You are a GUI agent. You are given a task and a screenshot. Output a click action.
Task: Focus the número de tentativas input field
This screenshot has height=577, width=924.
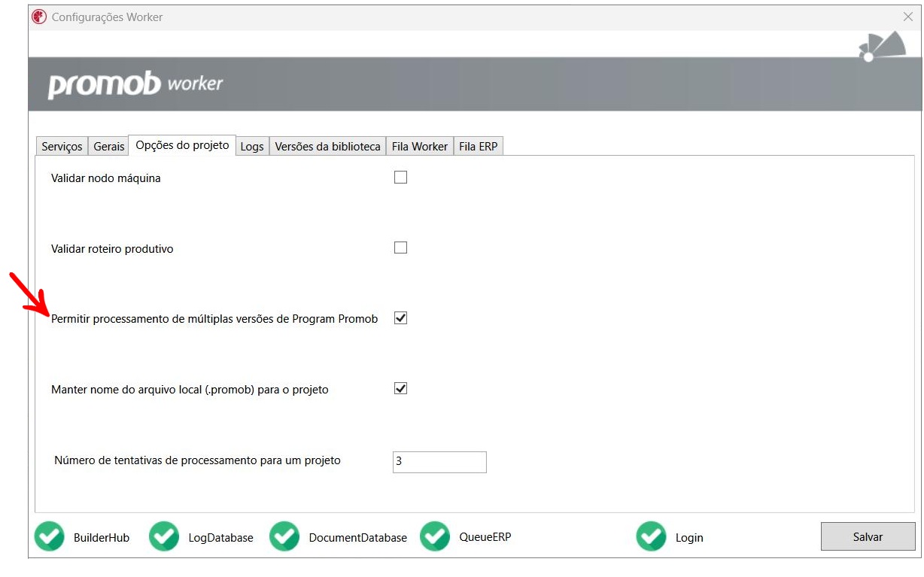[439, 462]
